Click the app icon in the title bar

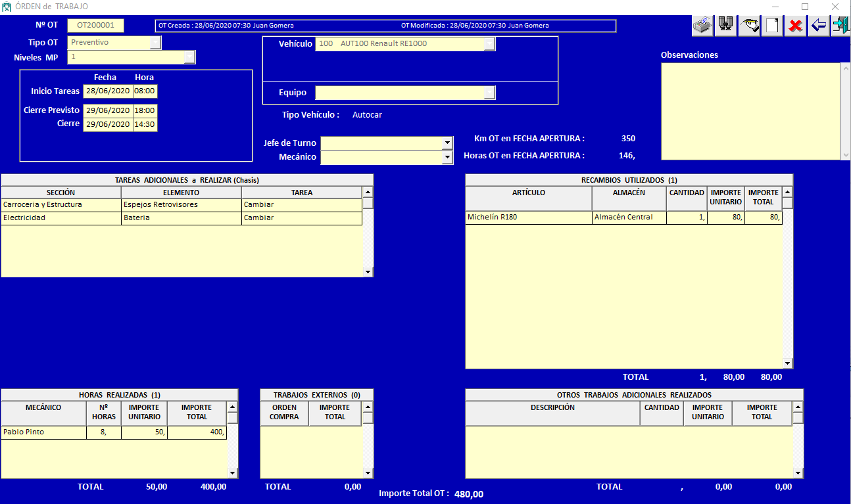pyautogui.click(x=7, y=7)
